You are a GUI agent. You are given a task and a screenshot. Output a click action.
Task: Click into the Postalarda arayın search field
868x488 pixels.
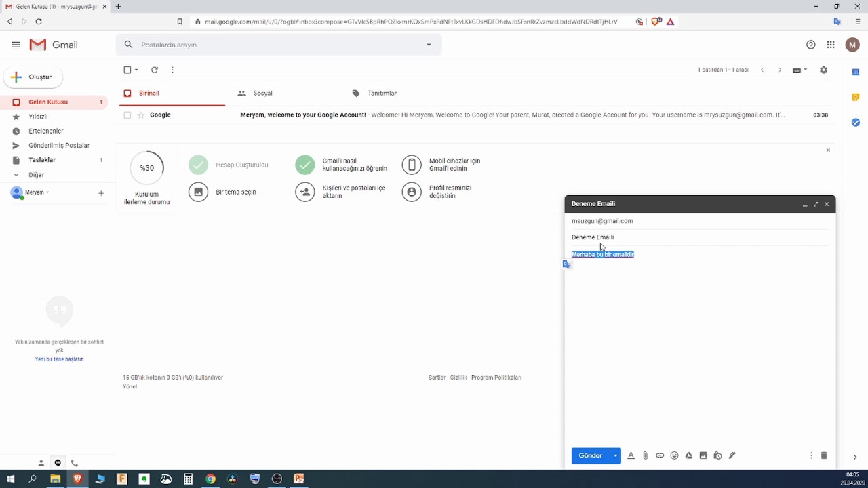click(x=278, y=45)
